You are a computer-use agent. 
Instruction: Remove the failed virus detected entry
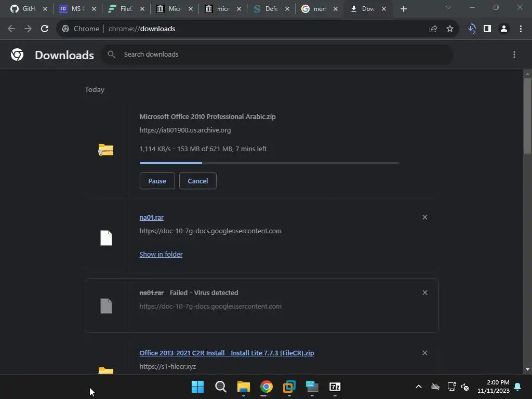pos(425,292)
